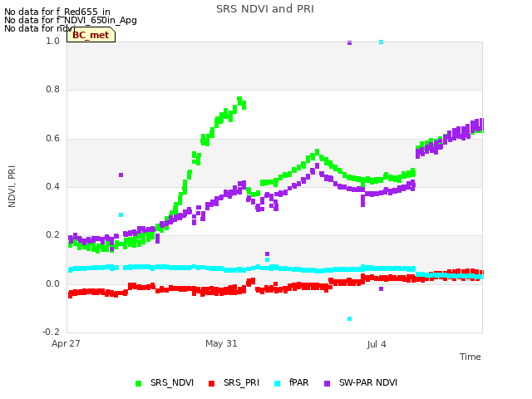This screenshot has height=399, width=532.
Task: Toggle SRS_NDVI series in the legend
Action: 165,383
